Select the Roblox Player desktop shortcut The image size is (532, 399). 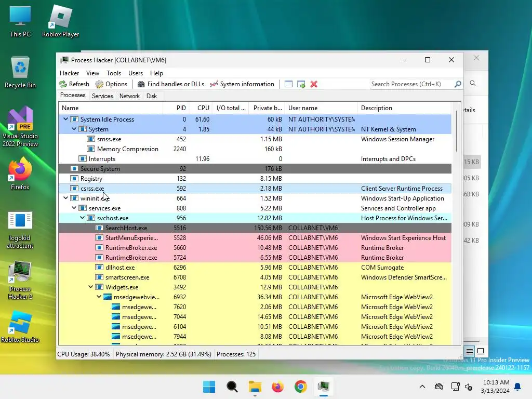tap(60, 21)
